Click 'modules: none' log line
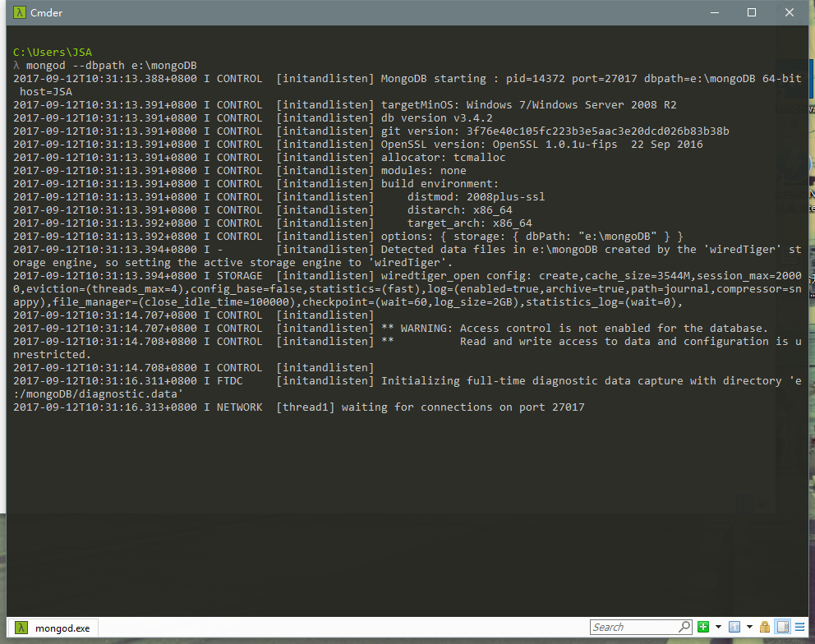Screen dimensions: 815x644 click(423, 171)
